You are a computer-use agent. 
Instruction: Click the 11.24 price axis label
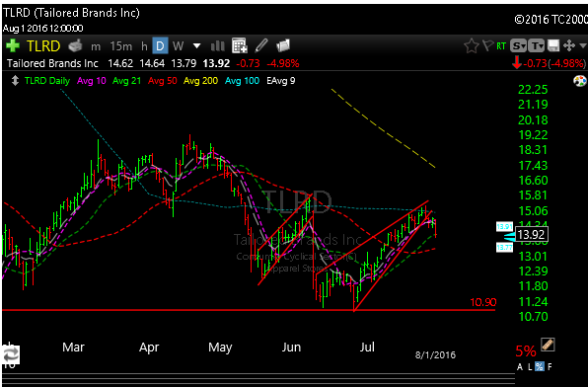pyautogui.click(x=533, y=301)
